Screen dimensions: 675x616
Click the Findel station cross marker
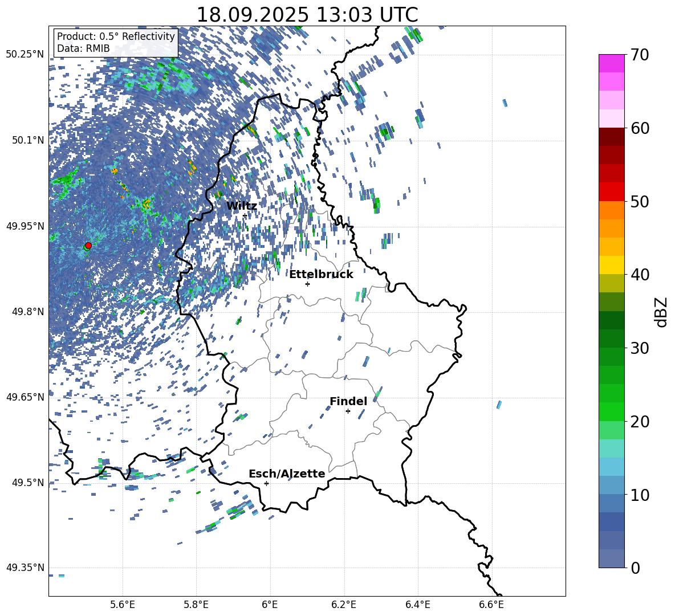point(348,411)
